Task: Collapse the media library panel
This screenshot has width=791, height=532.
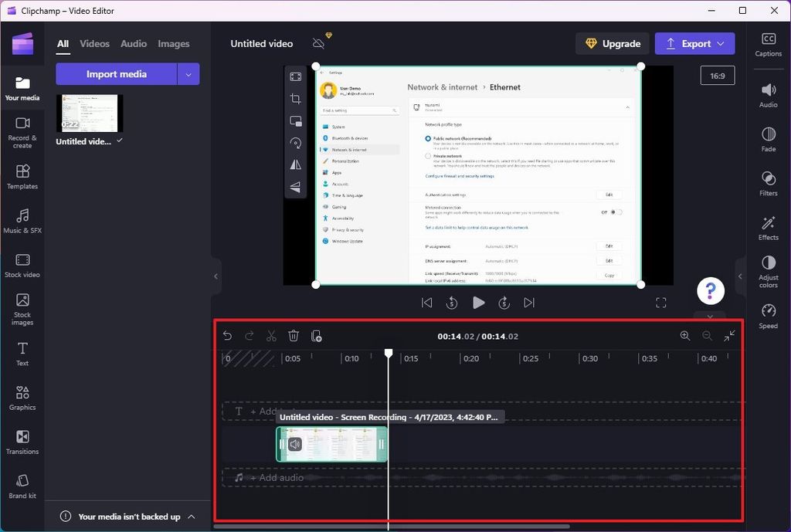Action: 216,276
